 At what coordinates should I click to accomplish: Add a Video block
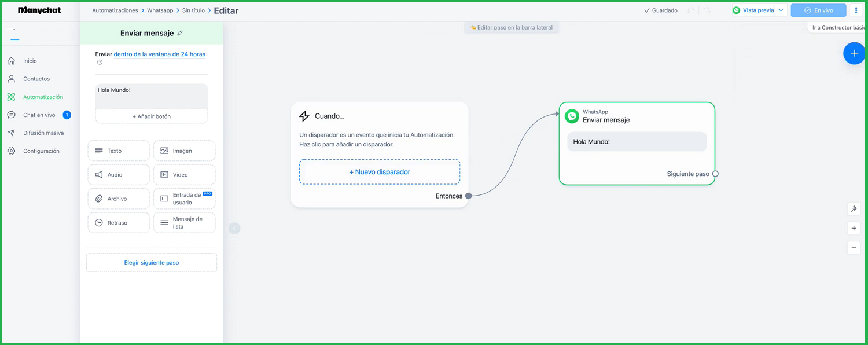184,175
